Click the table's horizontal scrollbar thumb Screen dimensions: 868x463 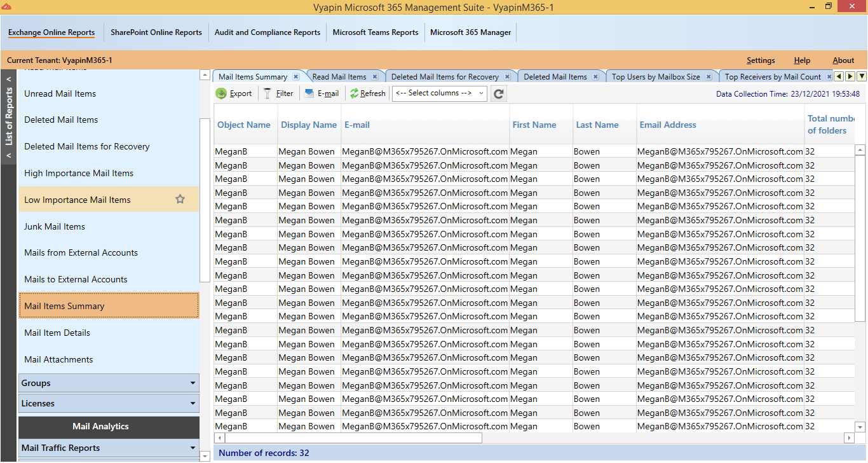click(353, 438)
